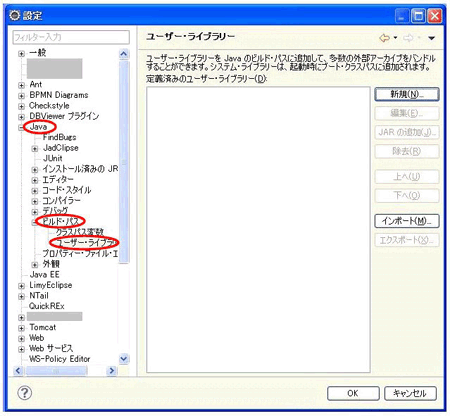Select ユーザー・ライブラリー tree item
The image size is (450, 416).
coord(87,243)
